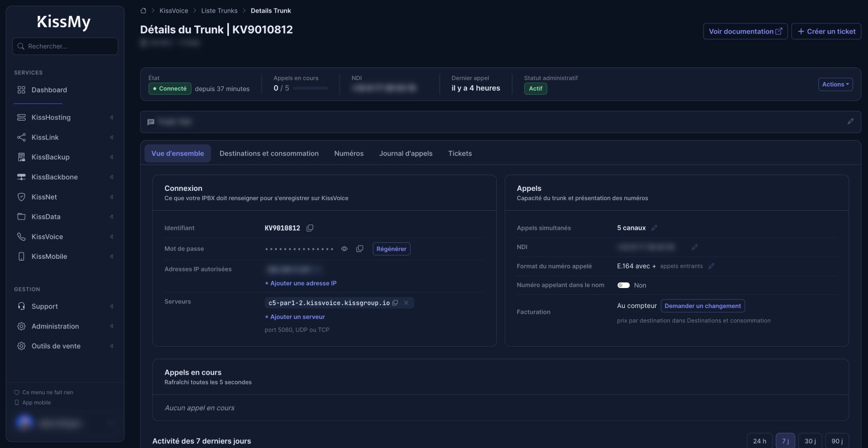Screen dimensions: 868x448
Task: Edit the called number format
Action: coord(711,266)
